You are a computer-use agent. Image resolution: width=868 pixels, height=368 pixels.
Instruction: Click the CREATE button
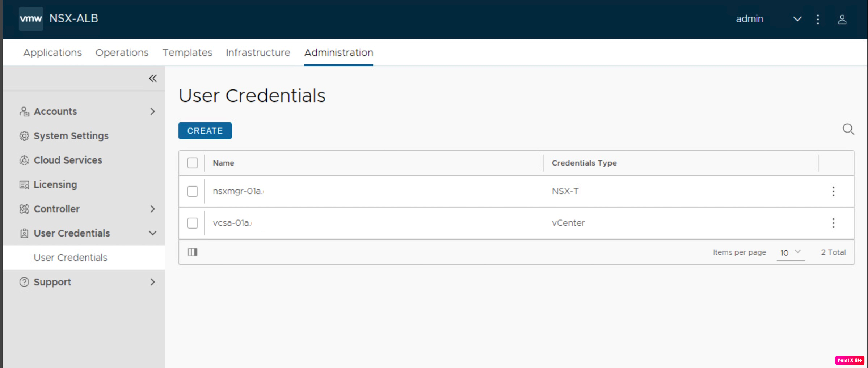205,131
